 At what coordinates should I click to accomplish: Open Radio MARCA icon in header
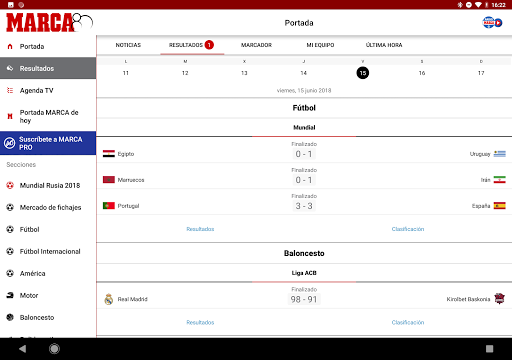pos(492,22)
